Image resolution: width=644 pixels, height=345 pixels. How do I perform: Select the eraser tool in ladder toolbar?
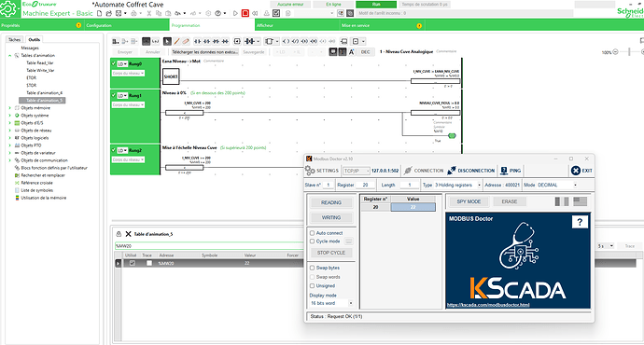(186, 41)
